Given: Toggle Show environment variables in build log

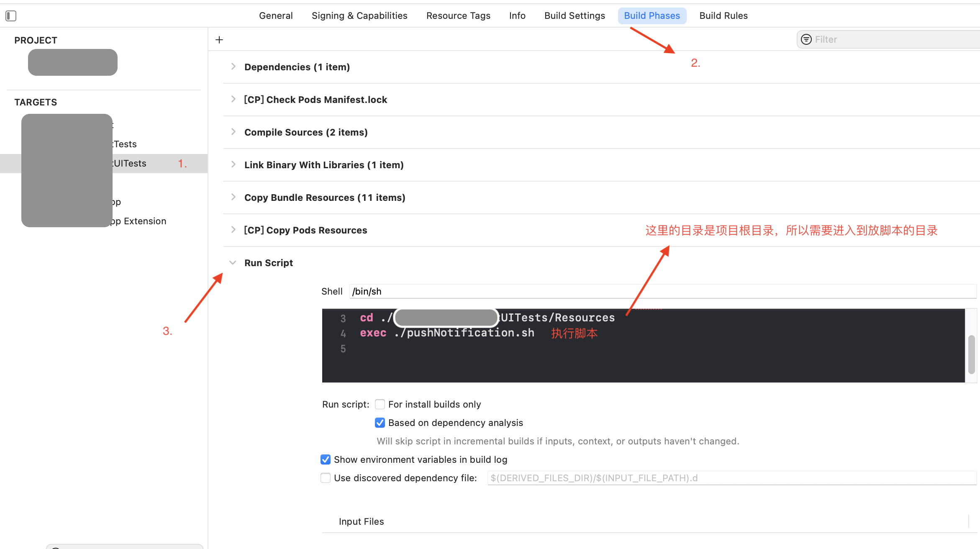Looking at the screenshot, I should 326,459.
